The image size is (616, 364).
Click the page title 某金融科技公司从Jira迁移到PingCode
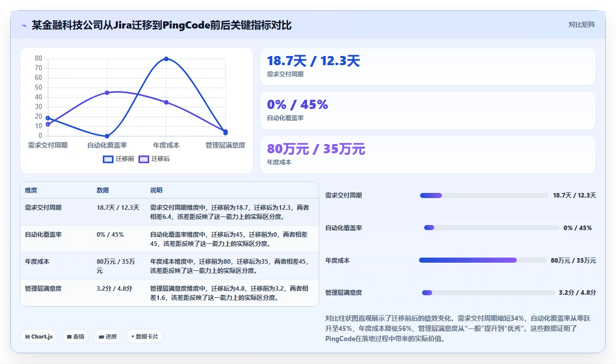(161, 25)
